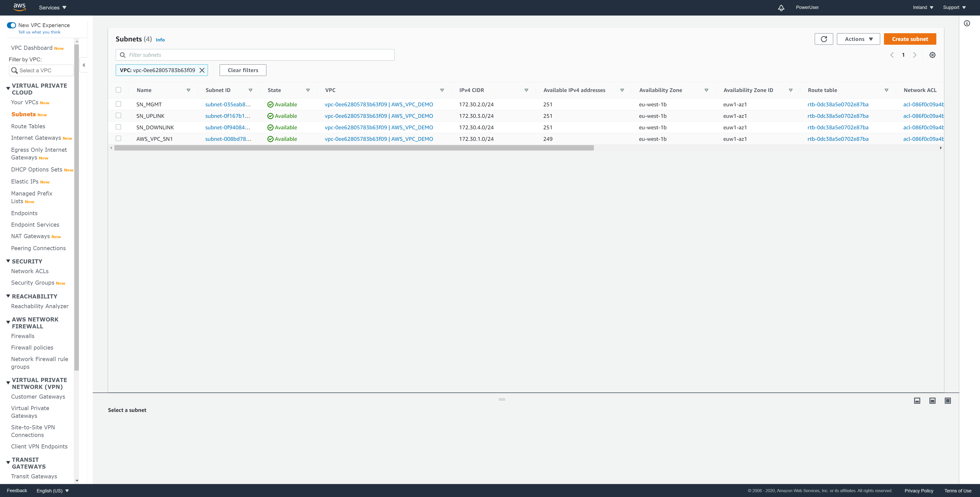Click the Create subnet button
This screenshot has width=980, height=497.
coord(910,39)
